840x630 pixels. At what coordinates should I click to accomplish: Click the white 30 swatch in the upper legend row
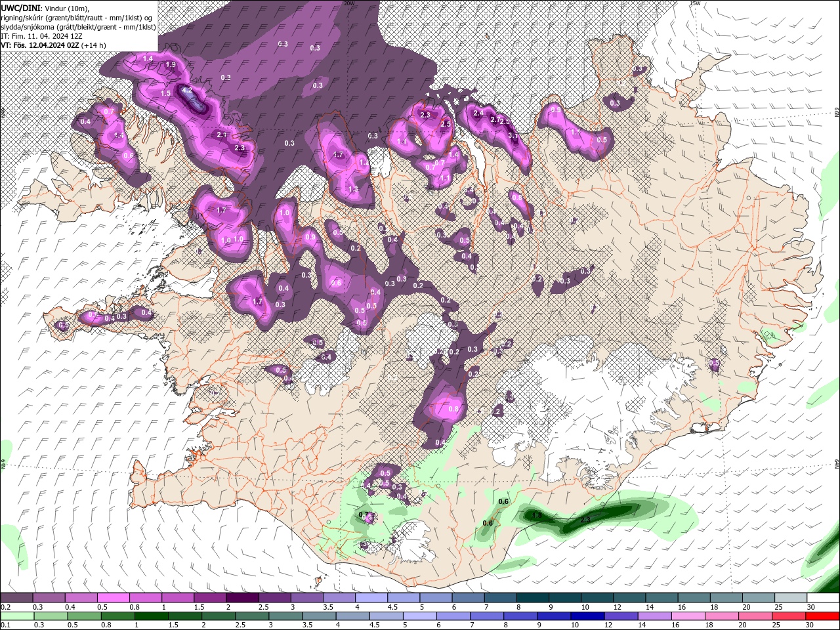pos(823,598)
